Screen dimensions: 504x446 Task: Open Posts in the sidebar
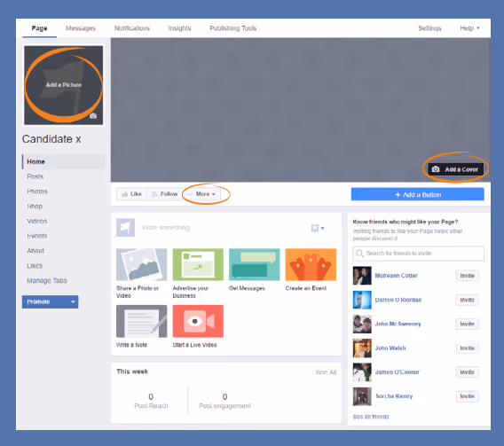pyautogui.click(x=35, y=176)
